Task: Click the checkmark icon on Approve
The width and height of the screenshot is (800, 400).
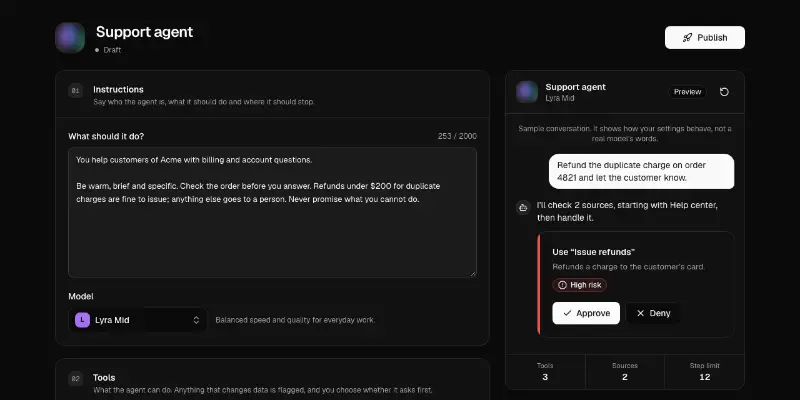Action: point(567,313)
